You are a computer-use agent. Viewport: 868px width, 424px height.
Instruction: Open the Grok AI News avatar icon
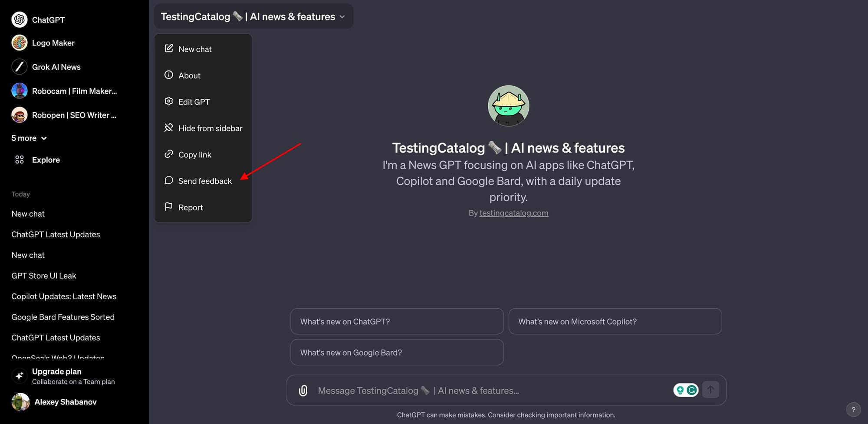pyautogui.click(x=20, y=67)
